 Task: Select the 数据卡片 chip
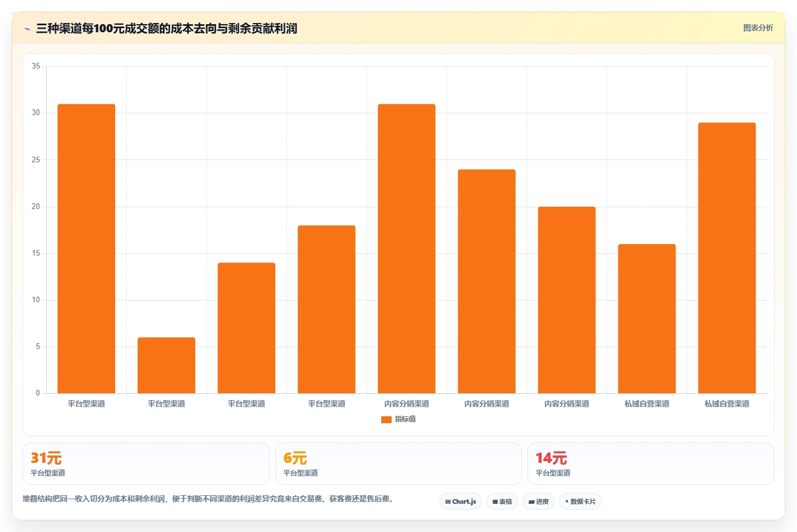[580, 501]
